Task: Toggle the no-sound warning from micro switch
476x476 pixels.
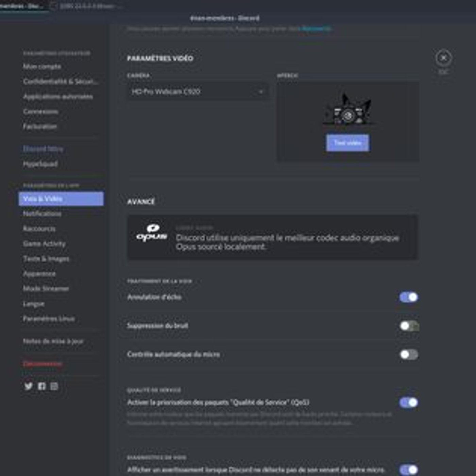Action: (409, 470)
